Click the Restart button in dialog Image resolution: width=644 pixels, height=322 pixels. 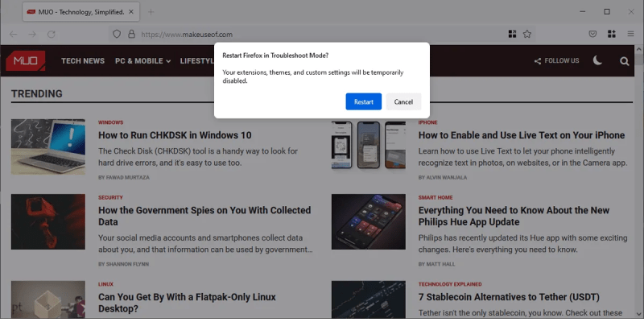point(364,102)
